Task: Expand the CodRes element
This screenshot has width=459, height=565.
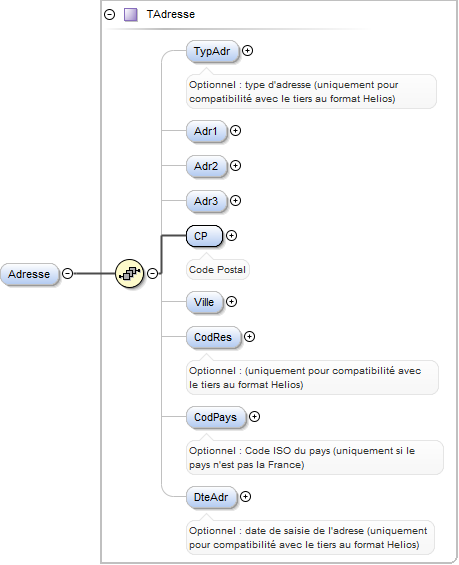Action: click(249, 337)
